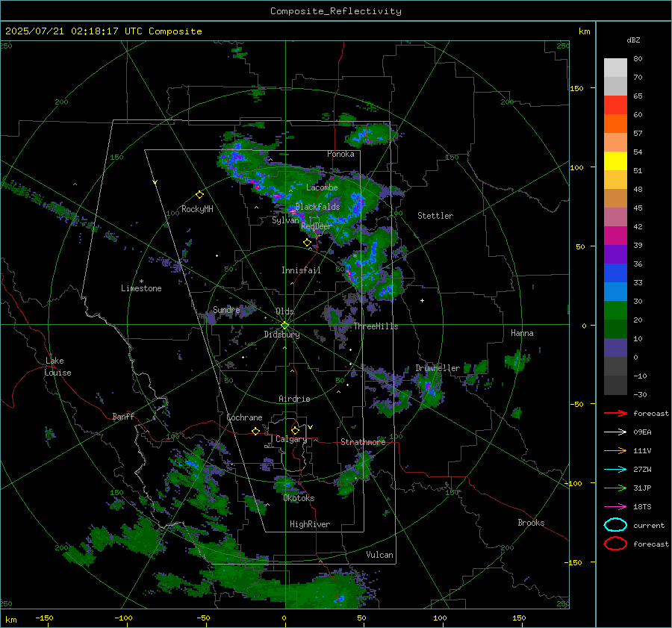The image size is (672, 628).
Task: Click the HighRiver town label
Action: click(x=310, y=524)
